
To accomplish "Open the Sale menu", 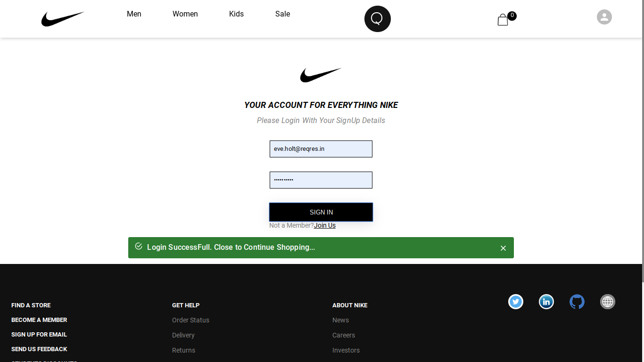I will click(x=283, y=14).
